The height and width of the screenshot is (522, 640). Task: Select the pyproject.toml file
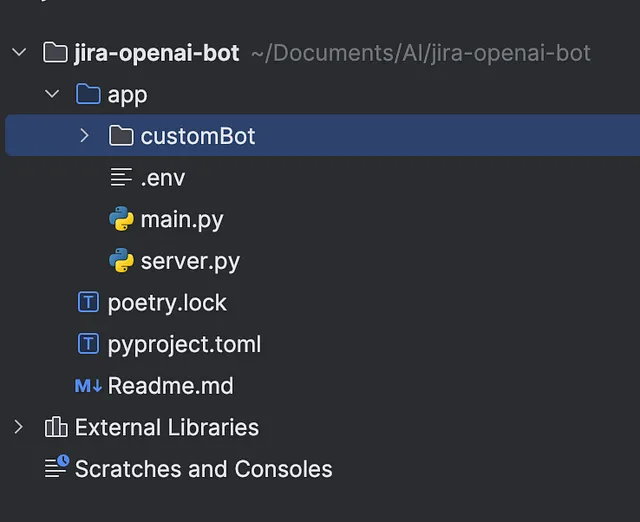click(184, 344)
